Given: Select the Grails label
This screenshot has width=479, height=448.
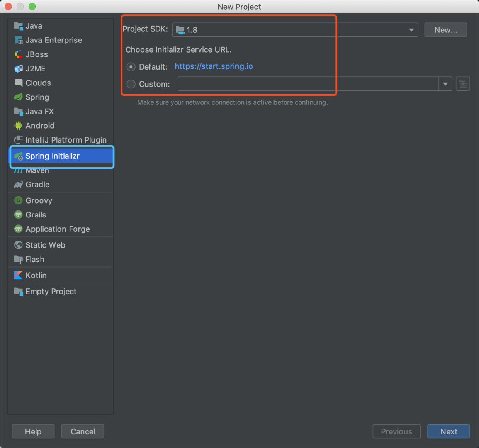Looking at the screenshot, I should 36,215.
